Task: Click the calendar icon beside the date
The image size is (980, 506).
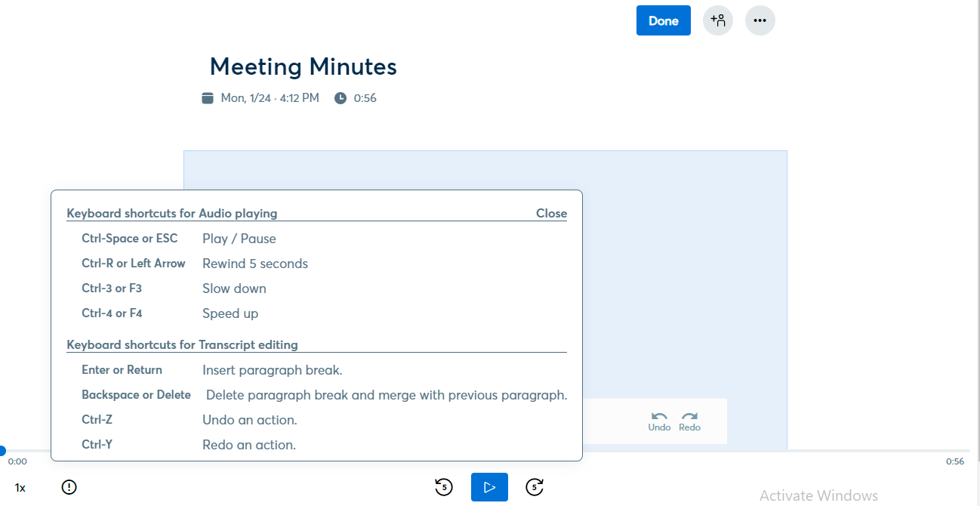Action: point(208,98)
